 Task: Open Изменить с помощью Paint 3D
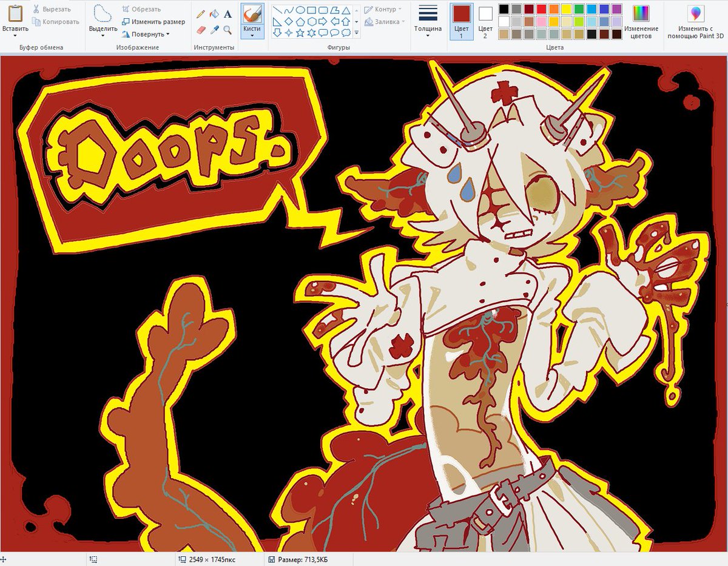point(695,22)
